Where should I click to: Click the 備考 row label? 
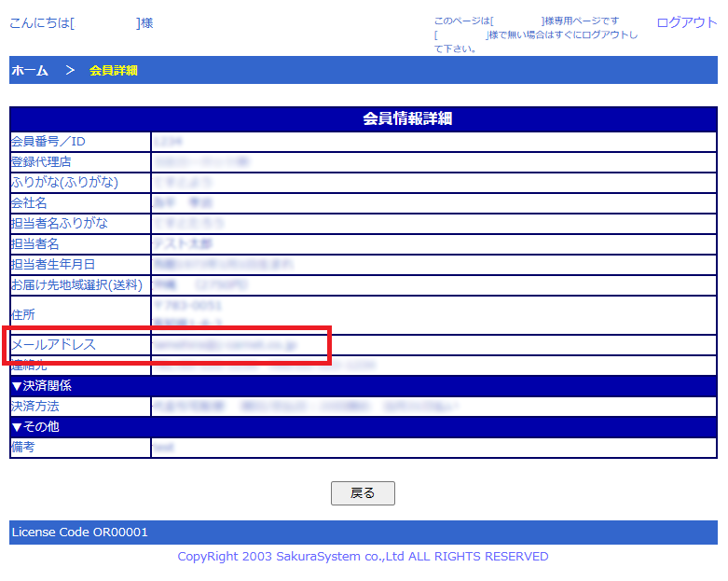pyautogui.click(x=22, y=448)
